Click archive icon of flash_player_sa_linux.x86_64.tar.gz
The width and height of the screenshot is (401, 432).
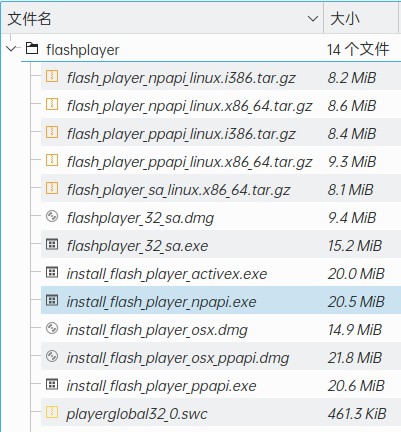pyautogui.click(x=52, y=189)
